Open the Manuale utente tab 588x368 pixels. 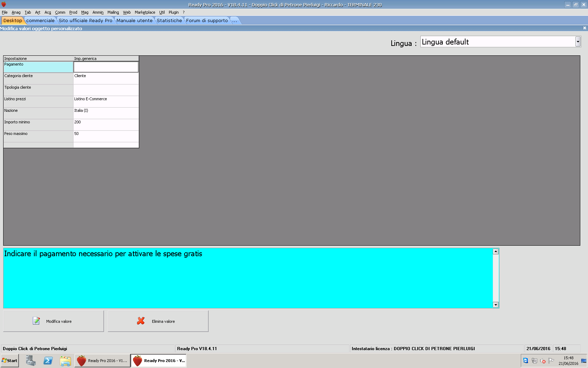134,20
